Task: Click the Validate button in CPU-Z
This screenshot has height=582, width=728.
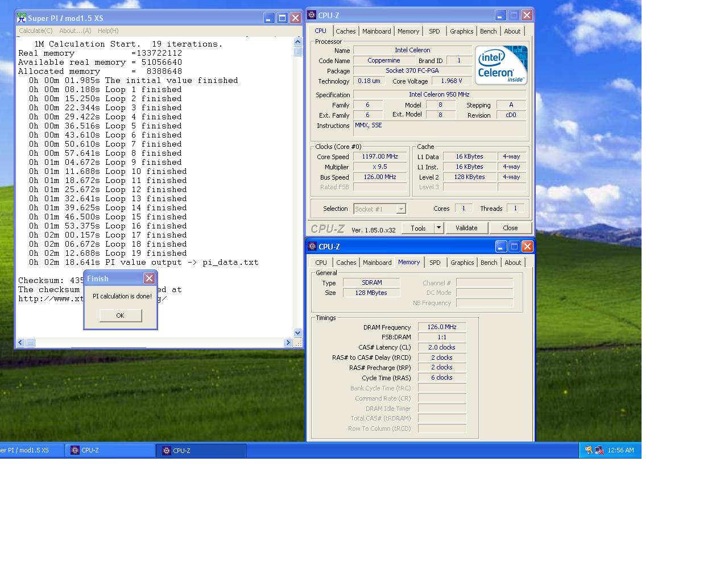Action: tap(466, 228)
